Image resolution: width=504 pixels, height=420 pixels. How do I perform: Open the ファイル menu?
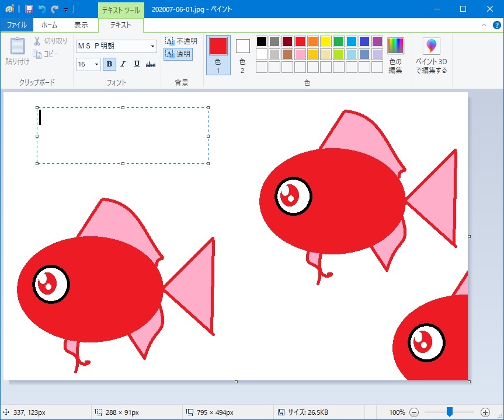pos(17,25)
